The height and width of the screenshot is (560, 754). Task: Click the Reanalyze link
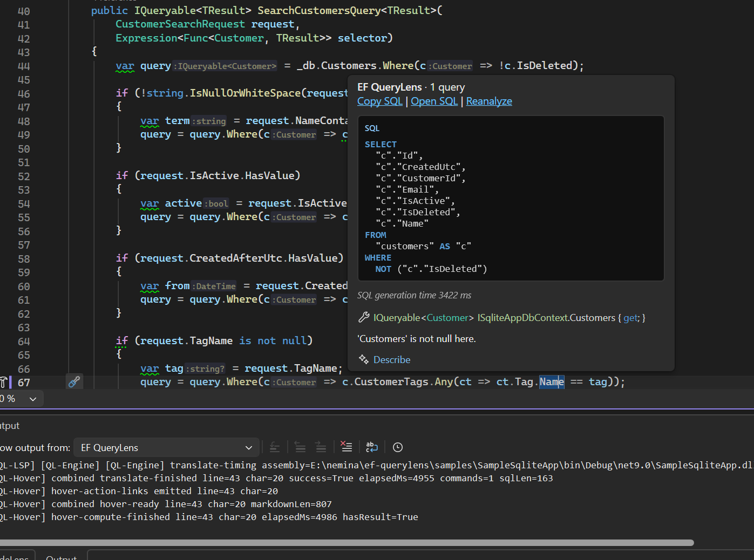click(489, 101)
